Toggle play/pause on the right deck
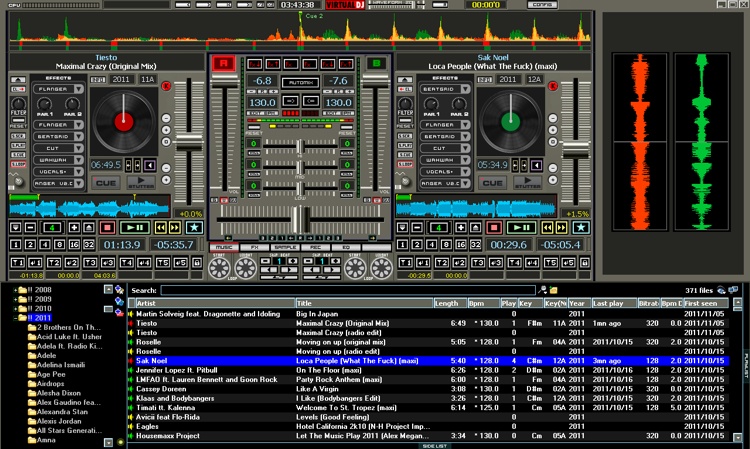Viewport: 750px width, 449px height. click(x=521, y=228)
